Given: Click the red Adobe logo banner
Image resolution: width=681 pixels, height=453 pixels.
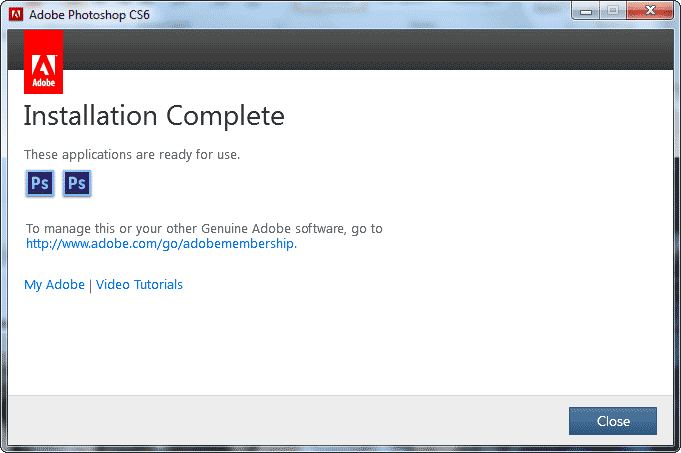Looking at the screenshot, I should coord(43,62).
